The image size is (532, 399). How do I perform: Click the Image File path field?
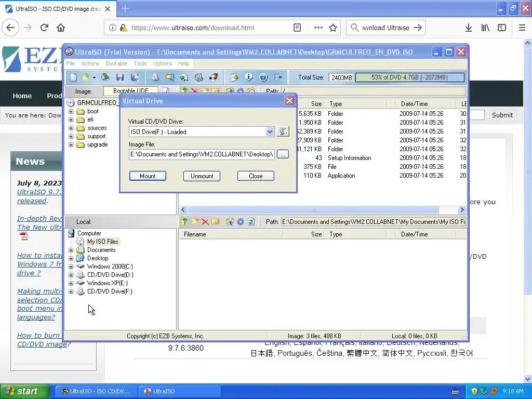(202, 154)
